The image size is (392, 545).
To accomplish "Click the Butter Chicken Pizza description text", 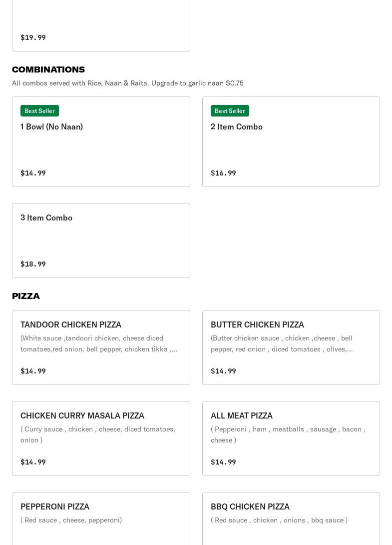I will [x=282, y=343].
